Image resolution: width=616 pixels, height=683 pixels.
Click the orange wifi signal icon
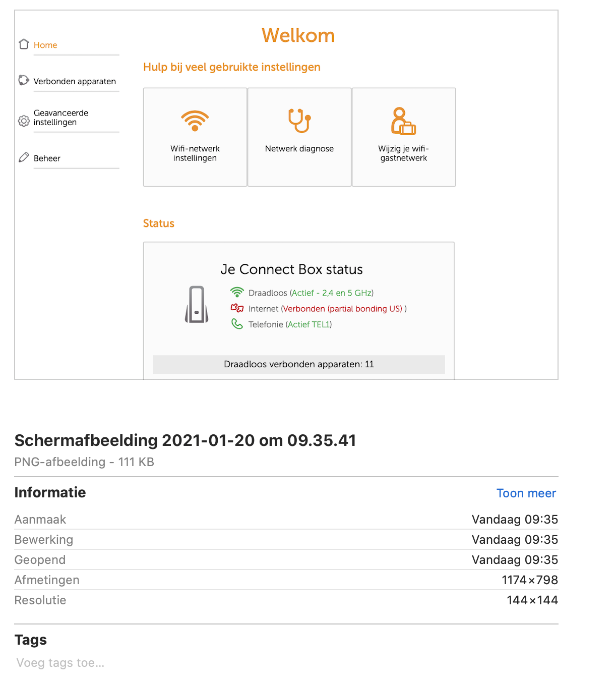(x=195, y=121)
